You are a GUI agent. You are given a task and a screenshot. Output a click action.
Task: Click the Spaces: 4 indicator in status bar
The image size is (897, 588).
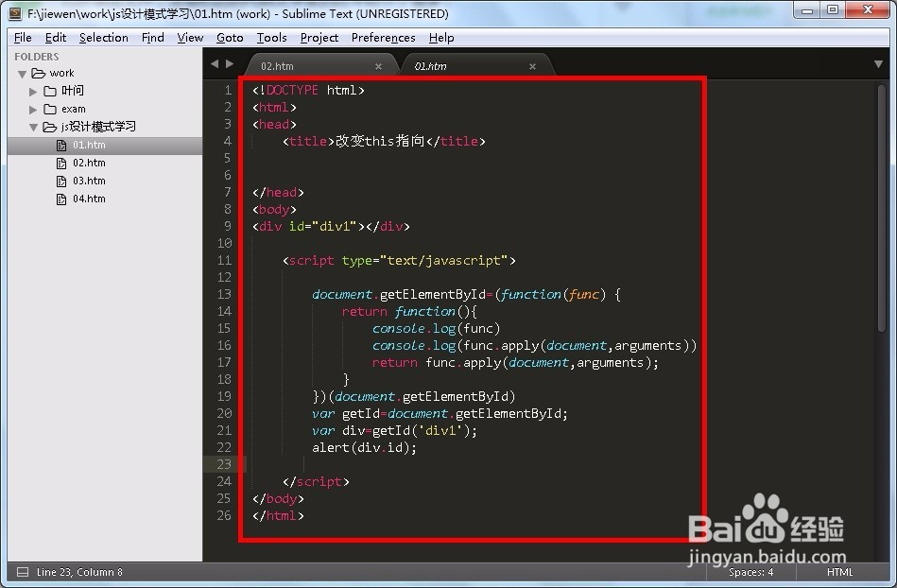click(x=750, y=572)
